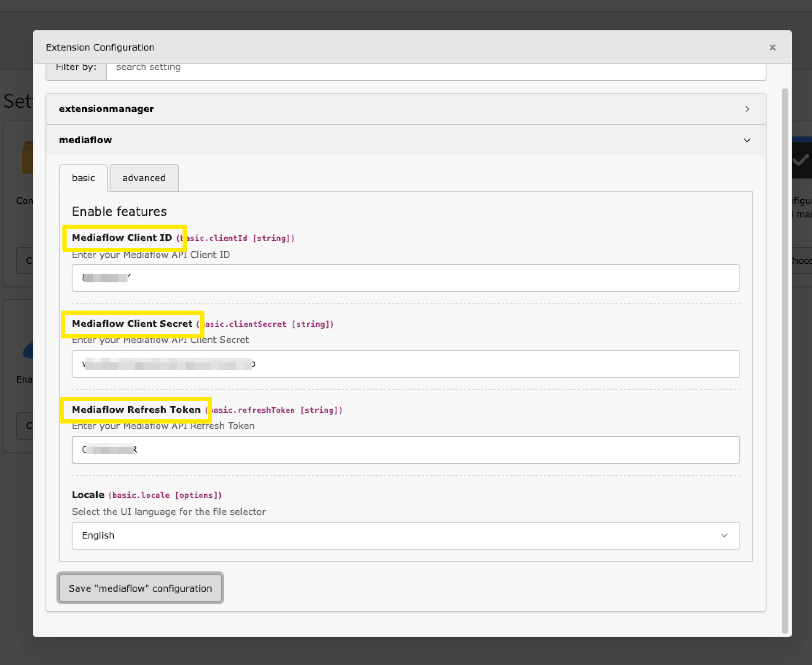Focus the Mediaflow Client Secret input
Screen dimensions: 812x665
[x=406, y=364]
